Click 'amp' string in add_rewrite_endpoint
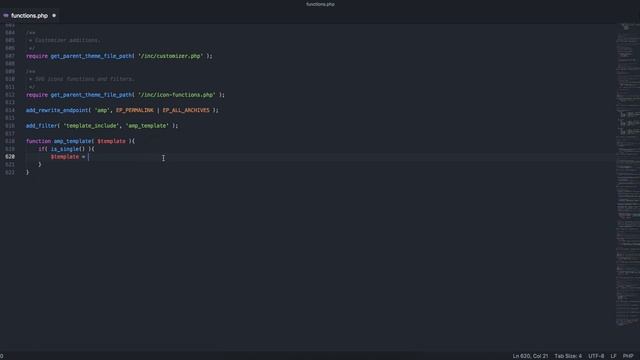Screen dimensions: 640x360 tap(102, 110)
